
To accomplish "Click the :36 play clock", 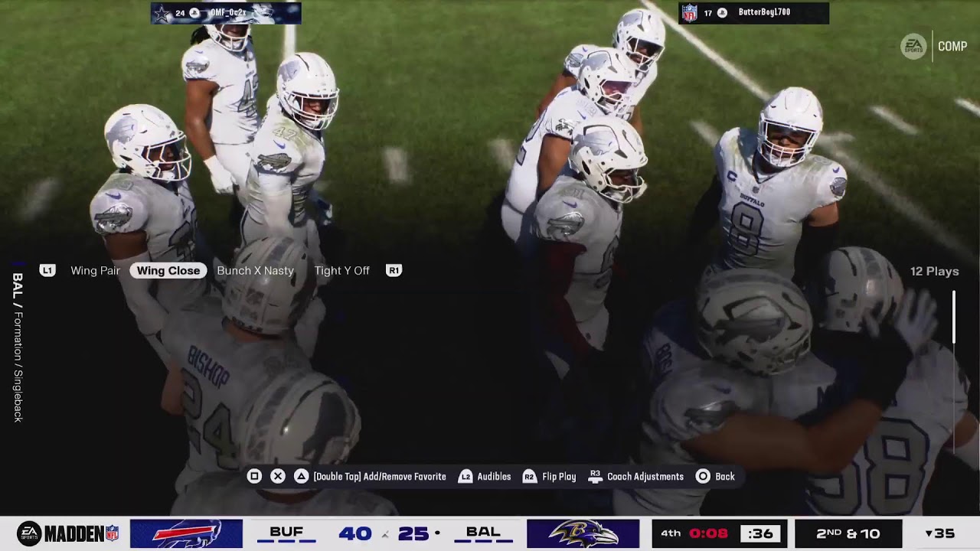I will coord(760,533).
